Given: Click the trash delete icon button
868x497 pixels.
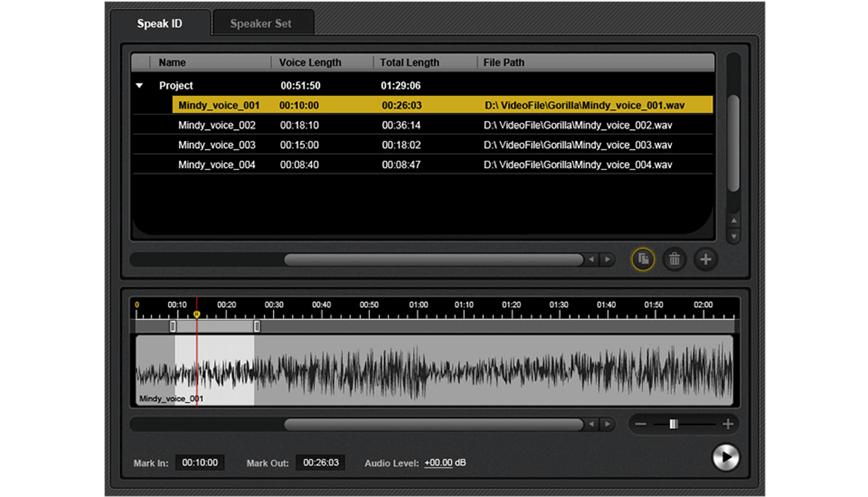Looking at the screenshot, I should tap(674, 259).
